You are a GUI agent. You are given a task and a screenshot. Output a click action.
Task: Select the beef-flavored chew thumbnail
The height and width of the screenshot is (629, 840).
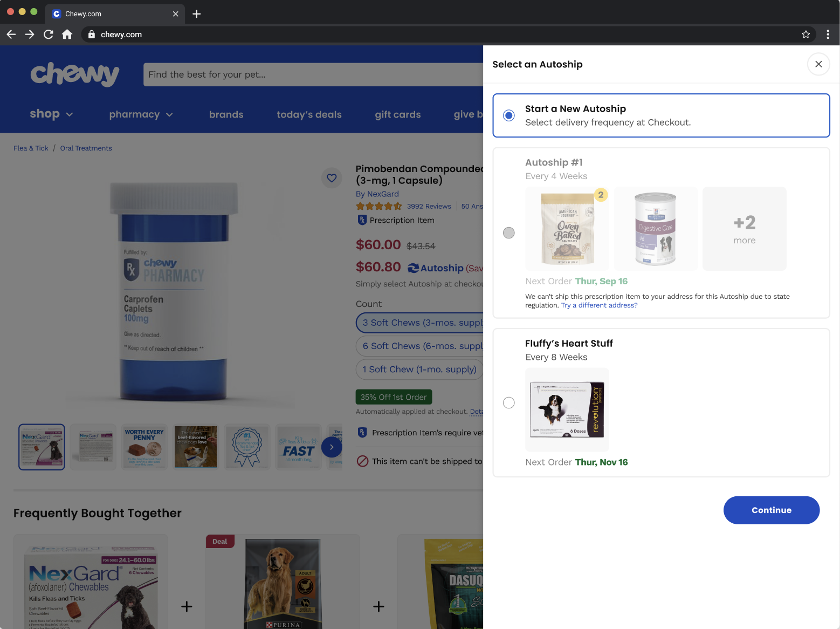pyautogui.click(x=196, y=447)
